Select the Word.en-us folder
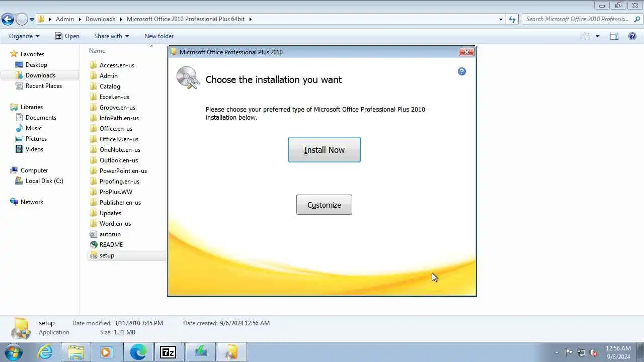 [115, 224]
